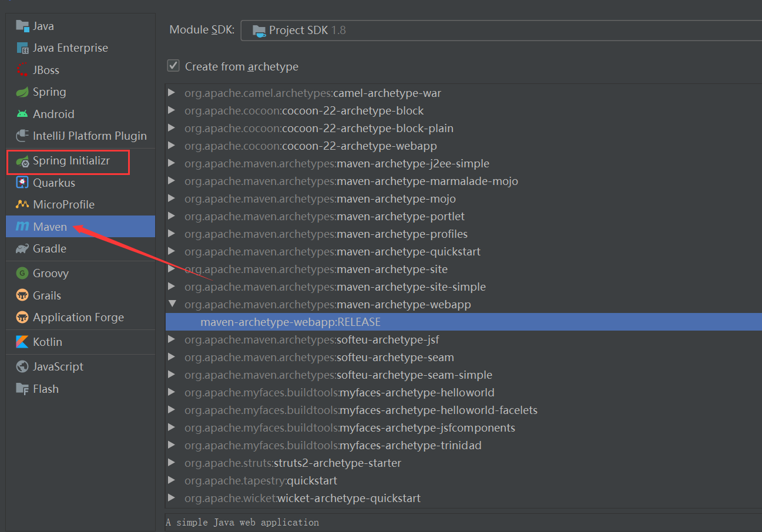Choose JavaScript project type
Image resolution: width=762 pixels, height=532 pixels.
pyautogui.click(x=80, y=367)
